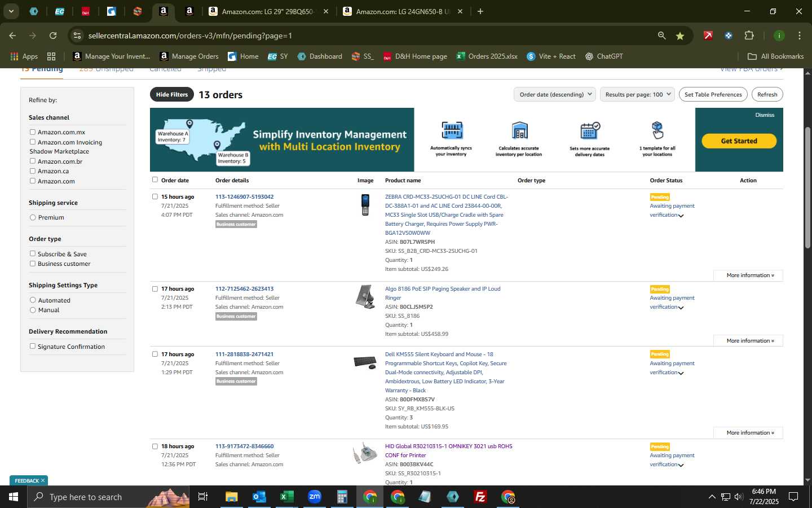This screenshot has width=812, height=508.
Task: Expand Awaiting payment verification for Dell order
Action: (681, 373)
